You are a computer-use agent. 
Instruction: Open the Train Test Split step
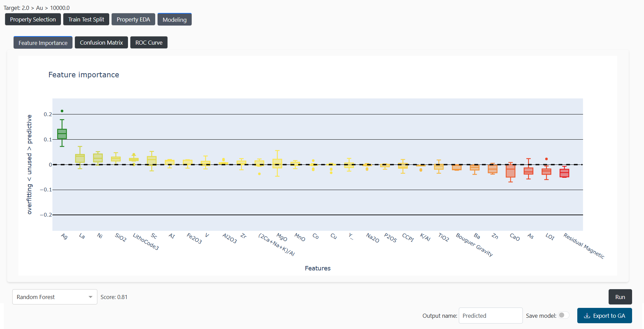pyautogui.click(x=86, y=19)
